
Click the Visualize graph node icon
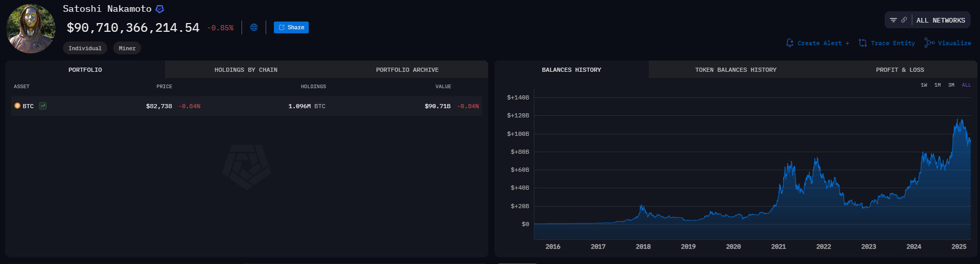[929, 43]
